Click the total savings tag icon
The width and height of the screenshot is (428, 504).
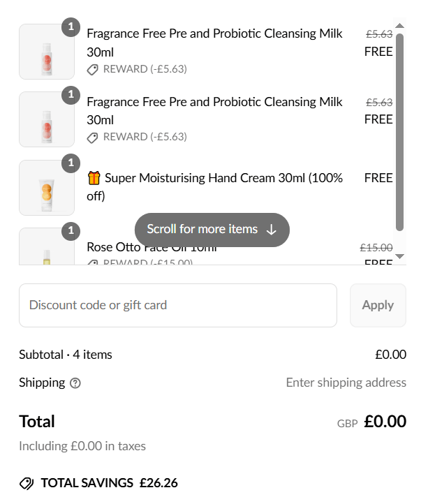click(27, 483)
